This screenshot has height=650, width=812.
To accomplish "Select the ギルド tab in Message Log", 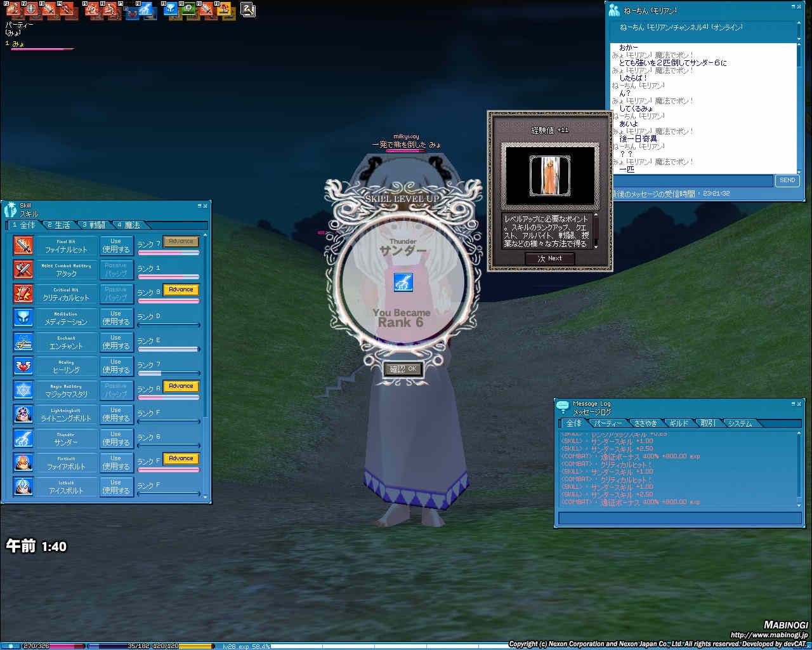I will click(678, 423).
